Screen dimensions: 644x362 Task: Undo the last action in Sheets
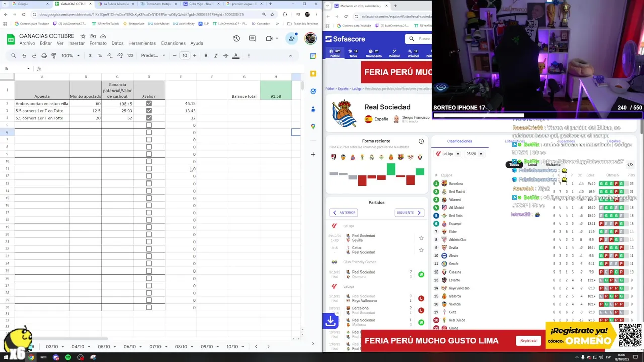(24, 56)
